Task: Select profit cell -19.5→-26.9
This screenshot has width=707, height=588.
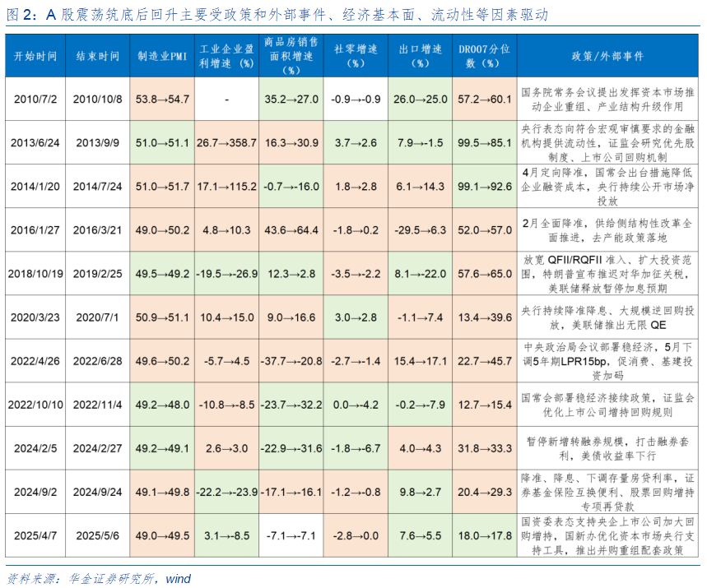Action: (227, 274)
